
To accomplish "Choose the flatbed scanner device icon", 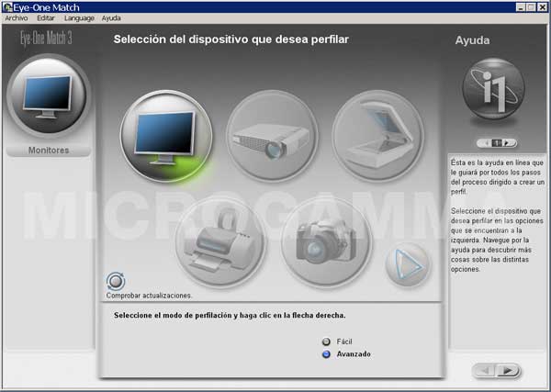I will coord(377,136).
